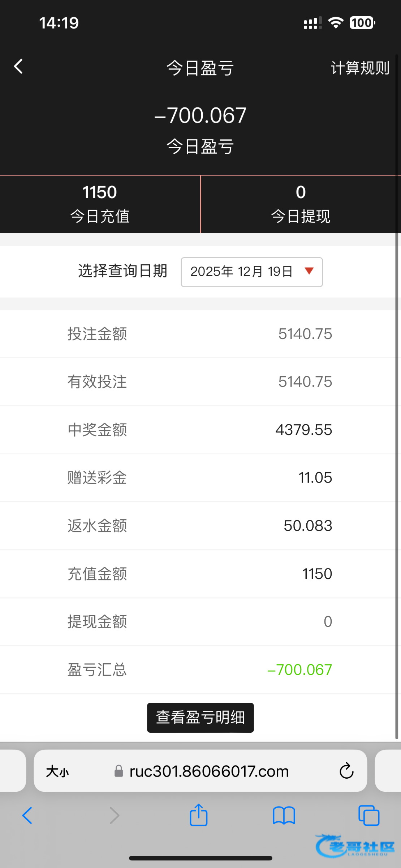
Task: Tap the 中奖金额 row
Action: (x=200, y=430)
